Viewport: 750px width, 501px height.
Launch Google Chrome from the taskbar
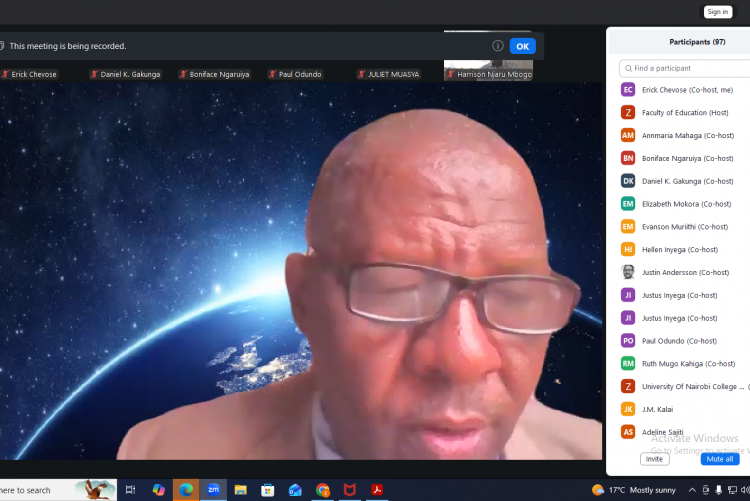click(x=323, y=489)
